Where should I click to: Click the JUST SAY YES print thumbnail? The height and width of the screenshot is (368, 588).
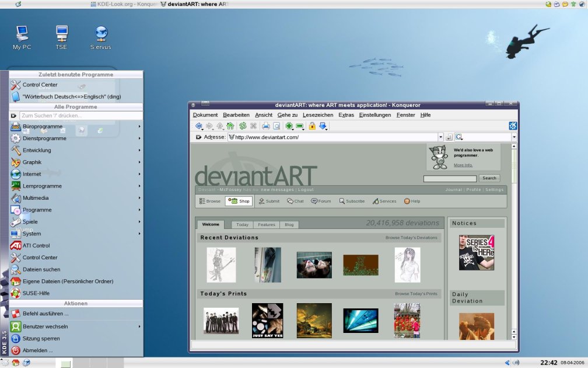coord(267,321)
